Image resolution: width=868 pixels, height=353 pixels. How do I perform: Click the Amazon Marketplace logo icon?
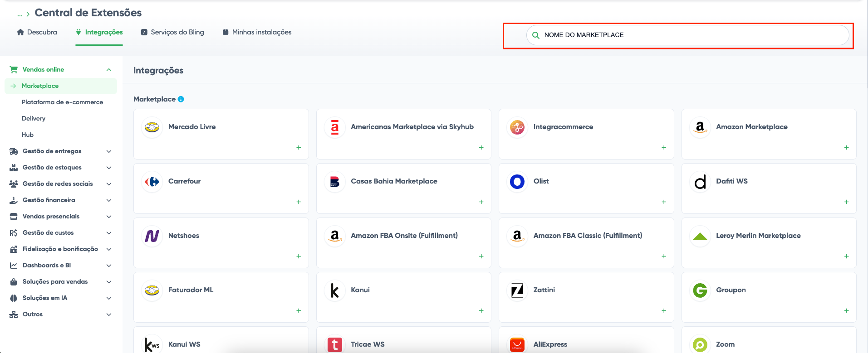(x=700, y=127)
